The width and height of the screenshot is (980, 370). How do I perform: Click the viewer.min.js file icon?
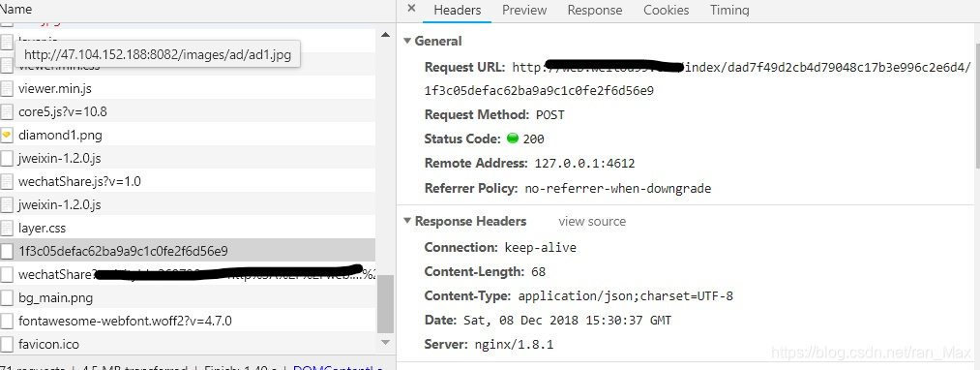(7, 89)
